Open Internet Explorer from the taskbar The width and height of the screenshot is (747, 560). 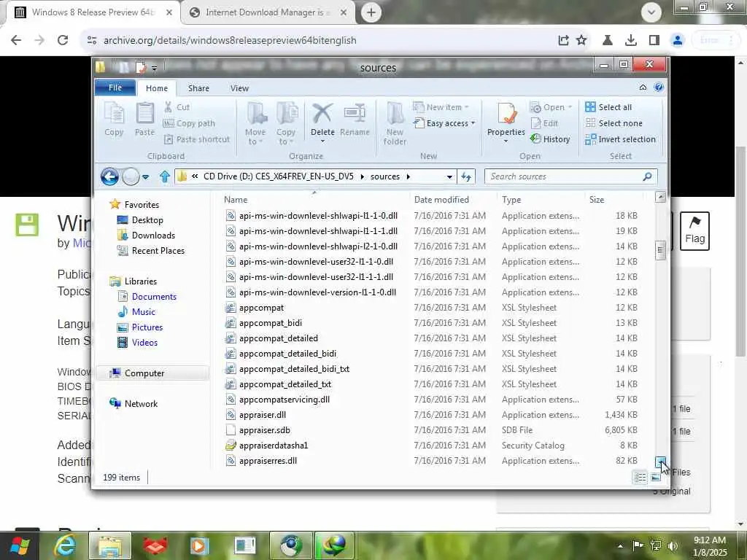tap(64, 545)
